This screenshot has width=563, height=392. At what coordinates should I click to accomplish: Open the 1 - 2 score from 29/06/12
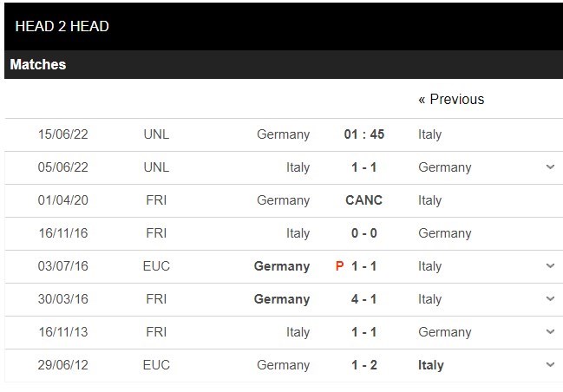coord(363,365)
